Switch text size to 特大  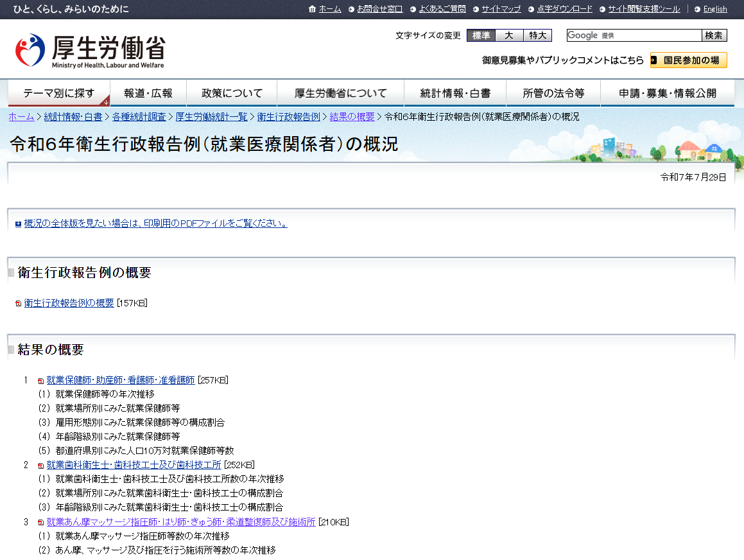coord(537,35)
